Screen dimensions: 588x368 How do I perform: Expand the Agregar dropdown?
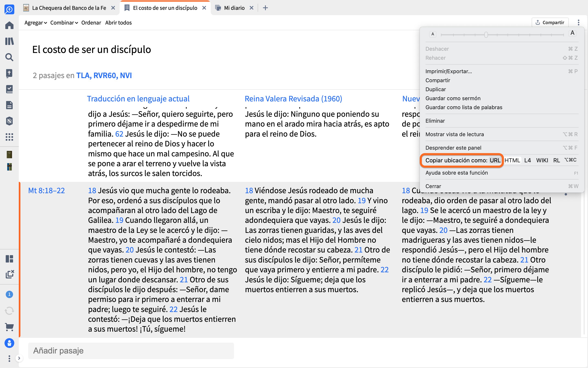36,23
